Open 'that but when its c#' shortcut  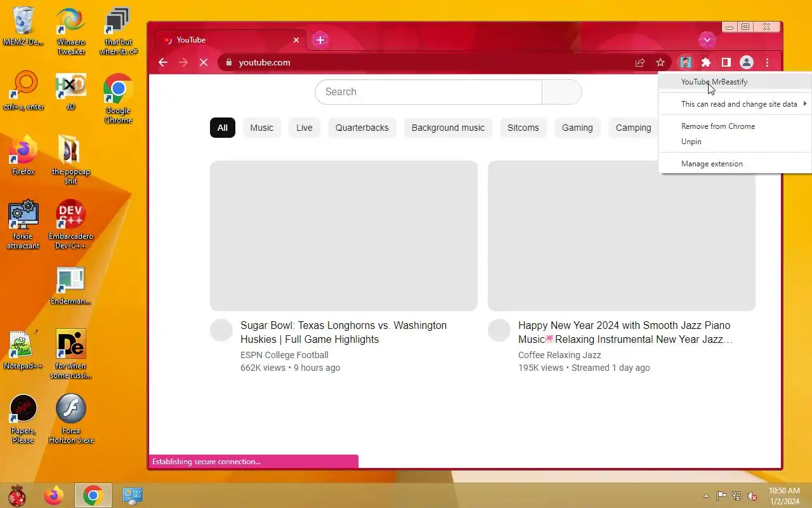click(118, 21)
